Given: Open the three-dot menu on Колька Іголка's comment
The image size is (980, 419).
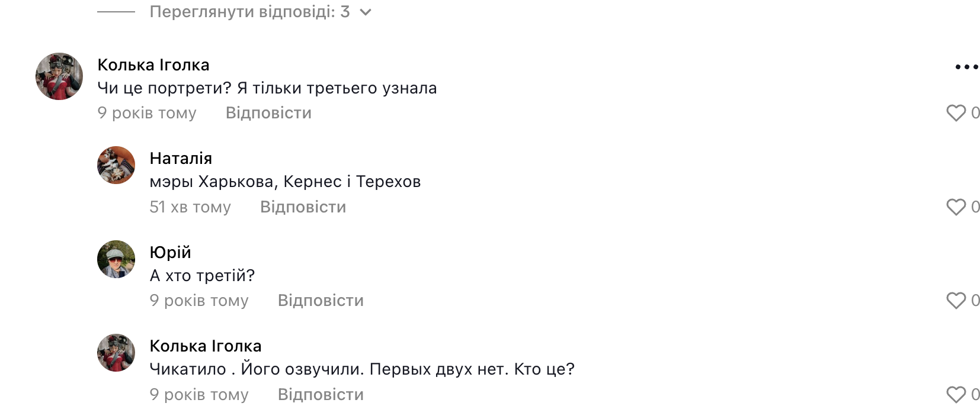Looking at the screenshot, I should click(966, 67).
